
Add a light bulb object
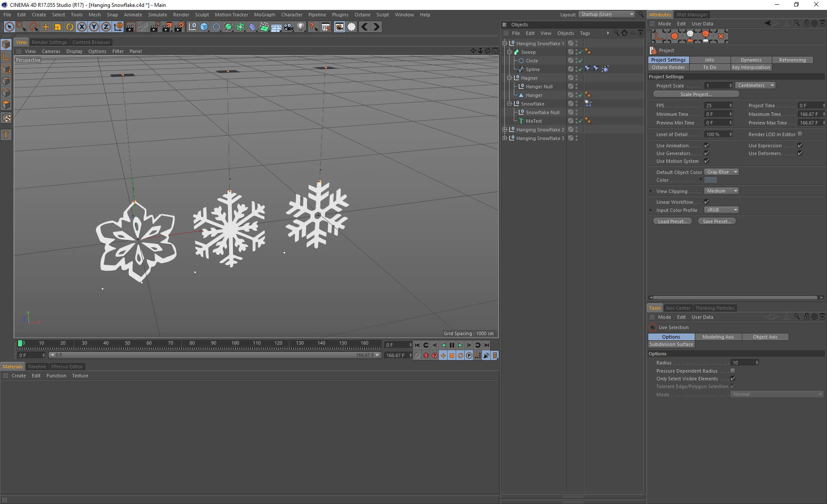click(x=301, y=27)
